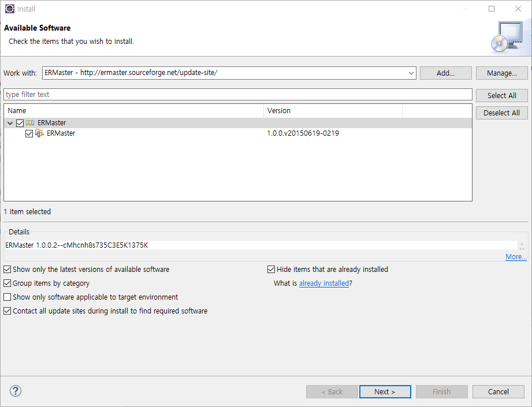Proceed with the Next > button
532x407 pixels.
click(385, 391)
